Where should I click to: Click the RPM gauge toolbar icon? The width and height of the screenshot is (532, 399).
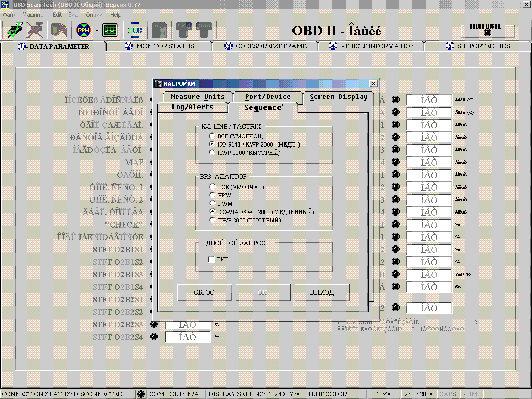tap(83, 30)
